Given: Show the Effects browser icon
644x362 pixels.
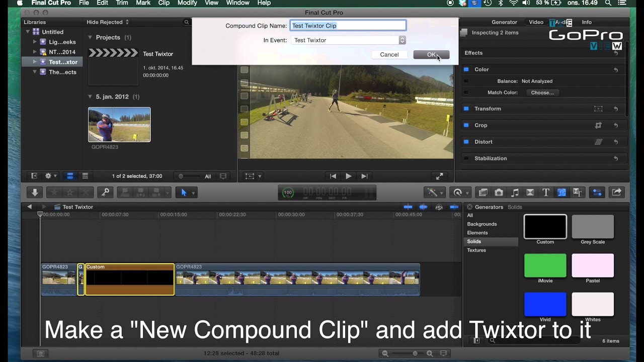Looking at the screenshot, I should [x=483, y=192].
